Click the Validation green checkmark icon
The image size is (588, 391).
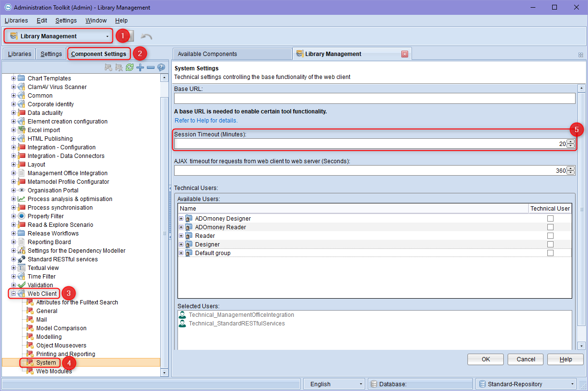[x=22, y=285]
